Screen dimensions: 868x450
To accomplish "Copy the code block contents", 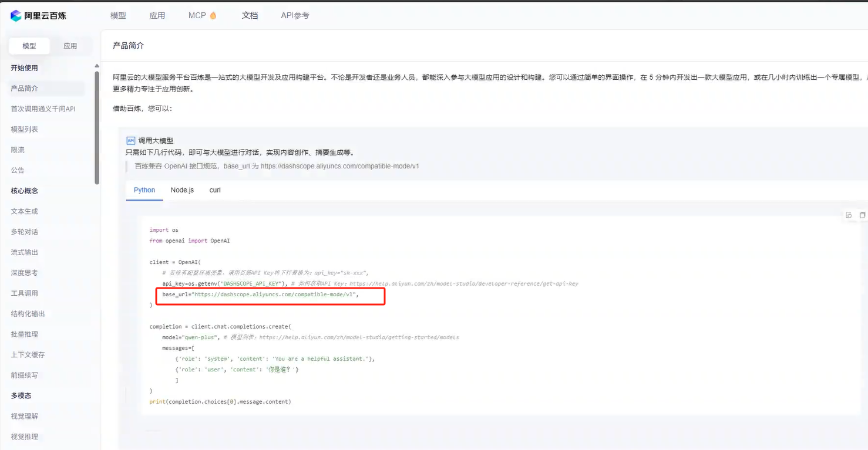I will [862, 215].
